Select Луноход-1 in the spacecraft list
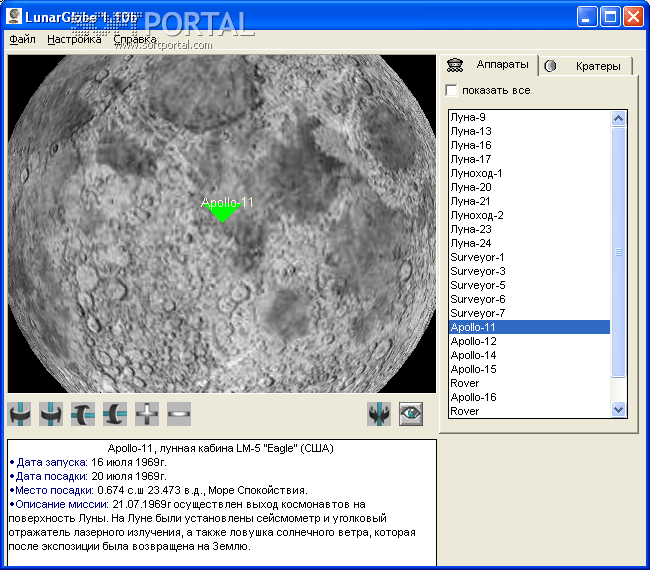This screenshot has height=570, width=650. click(x=476, y=173)
